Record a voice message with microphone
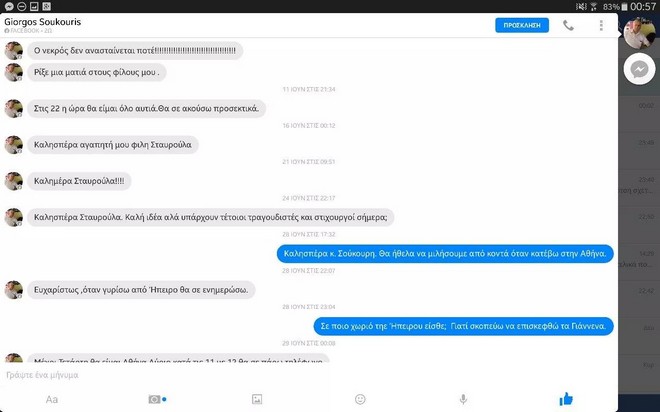 pyautogui.click(x=463, y=399)
